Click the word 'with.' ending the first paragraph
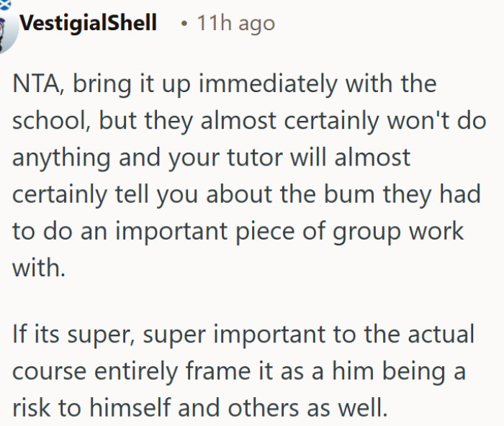The image size is (504, 426). [x=37, y=269]
